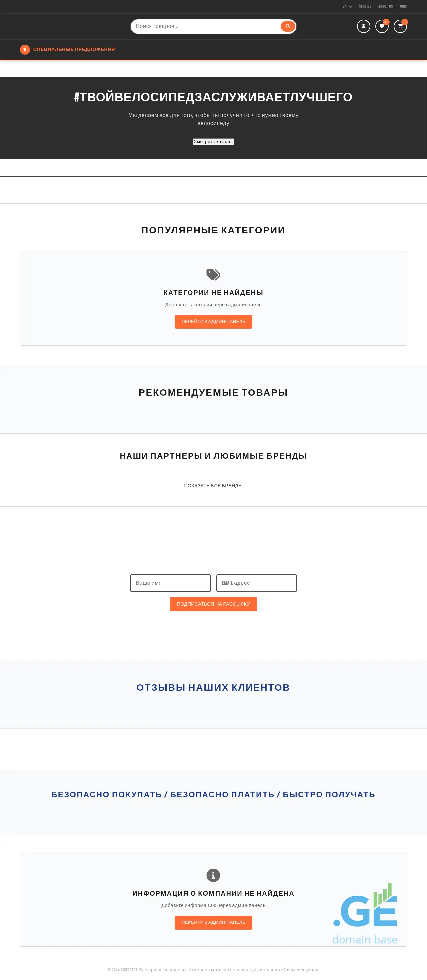Viewport: 427px width, 980px height.
Task: Open the EN language dropdown
Action: coord(347,6)
